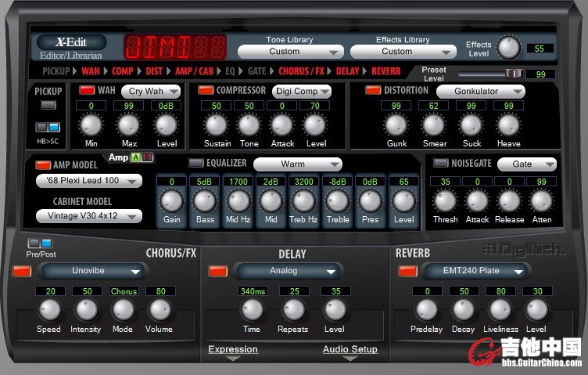The image size is (588, 375).
Task: Click the Distortion Suck knob
Action: pos(471,125)
